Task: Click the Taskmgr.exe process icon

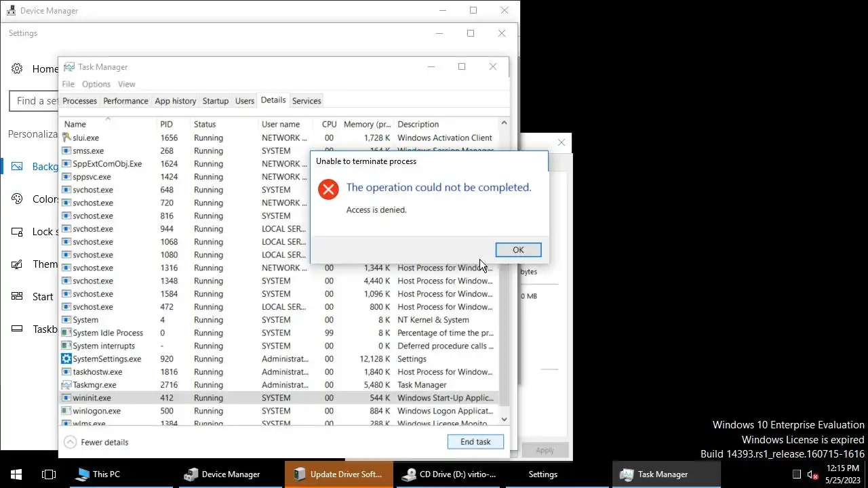Action: pos(66,384)
